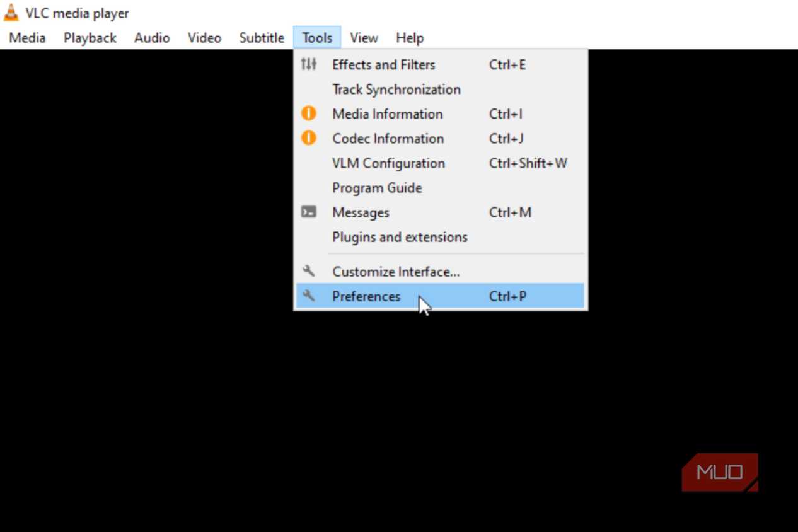This screenshot has width=798, height=532.
Task: Choose Customize Interface...
Action: click(x=440, y=271)
